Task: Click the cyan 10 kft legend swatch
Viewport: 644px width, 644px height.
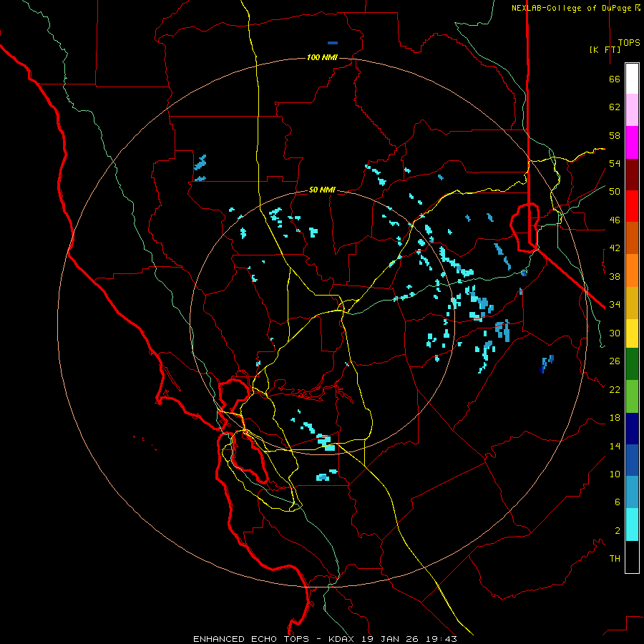Action: click(x=632, y=525)
